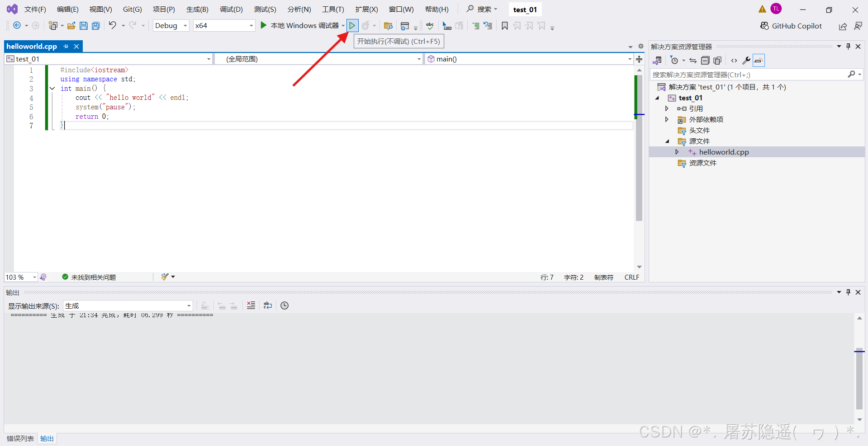Image resolution: width=868 pixels, height=446 pixels.
Task: Open the 编辑(E) menu
Action: [68, 9]
